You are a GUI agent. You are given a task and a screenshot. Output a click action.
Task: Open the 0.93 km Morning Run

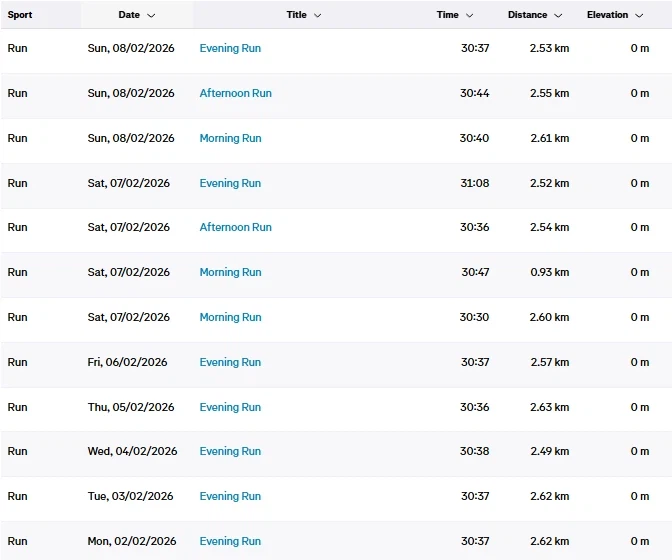point(230,272)
